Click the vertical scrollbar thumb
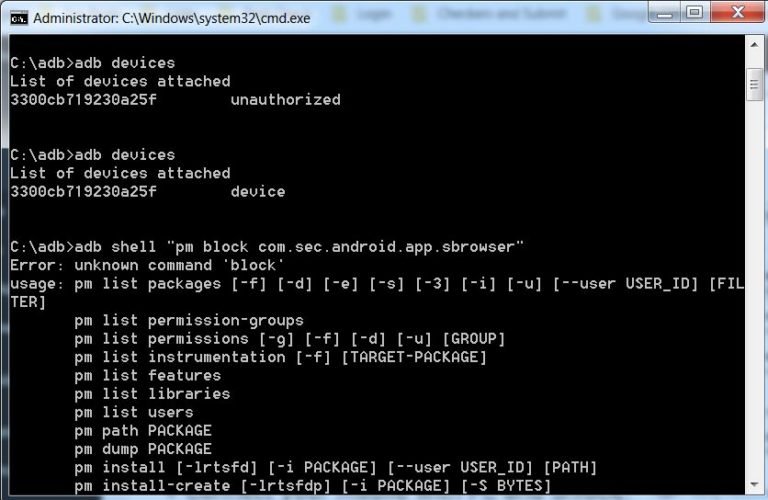Viewport: 768px width, 500px height. pos(755,85)
